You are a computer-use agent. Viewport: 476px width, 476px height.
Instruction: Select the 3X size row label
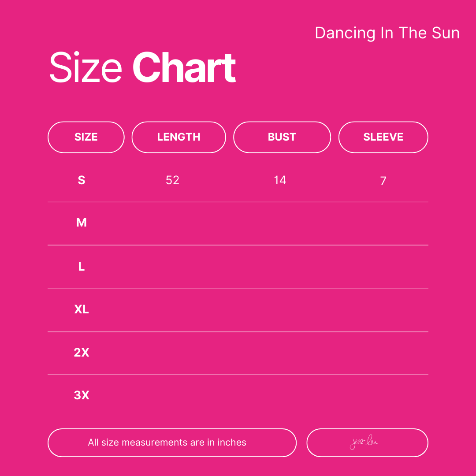tap(82, 395)
